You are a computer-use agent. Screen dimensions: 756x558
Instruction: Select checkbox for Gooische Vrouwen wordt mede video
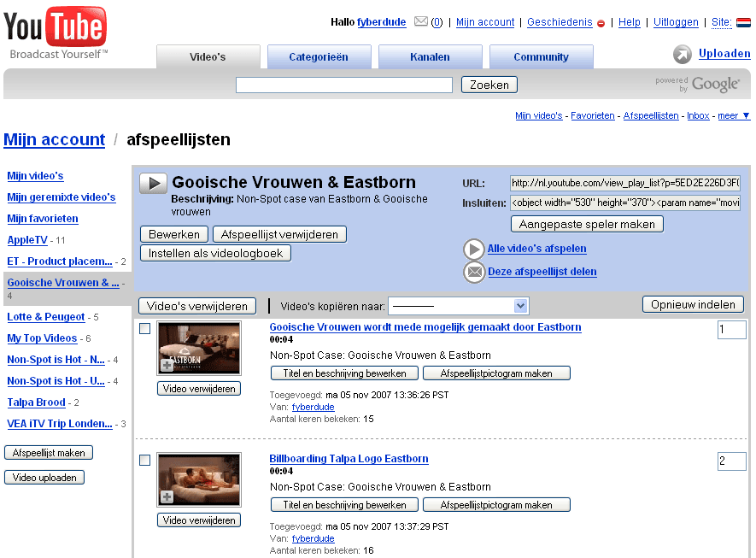(144, 328)
